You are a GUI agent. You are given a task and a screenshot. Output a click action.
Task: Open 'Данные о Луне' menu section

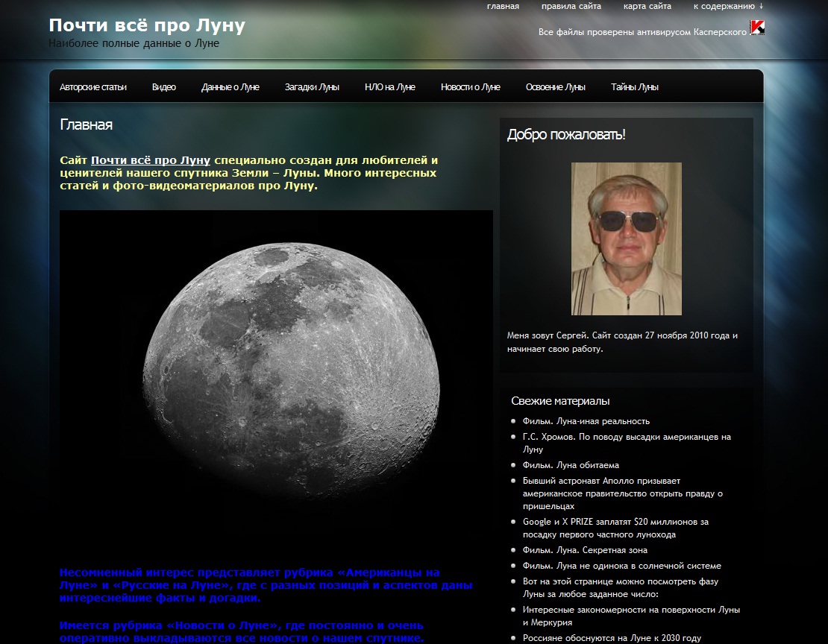tap(230, 87)
